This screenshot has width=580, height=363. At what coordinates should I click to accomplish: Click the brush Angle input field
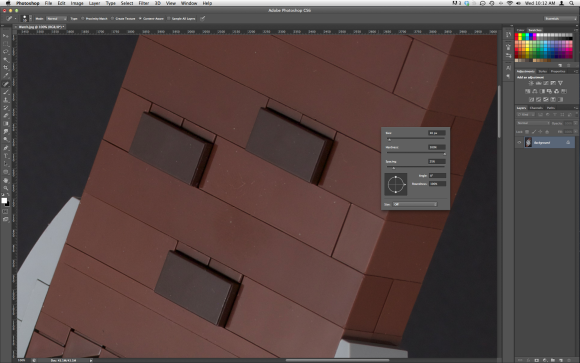pos(437,176)
